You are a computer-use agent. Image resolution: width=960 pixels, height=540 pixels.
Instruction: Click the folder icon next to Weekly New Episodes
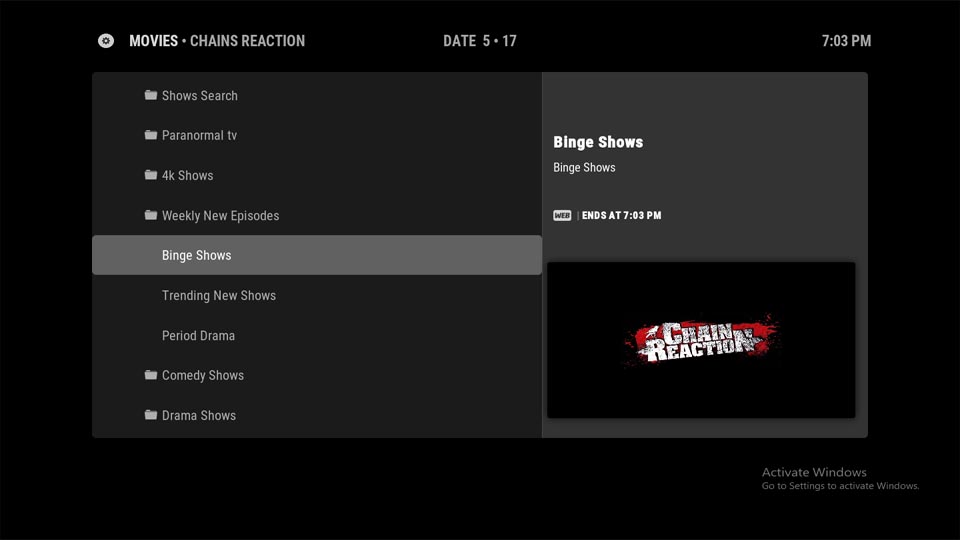151,215
